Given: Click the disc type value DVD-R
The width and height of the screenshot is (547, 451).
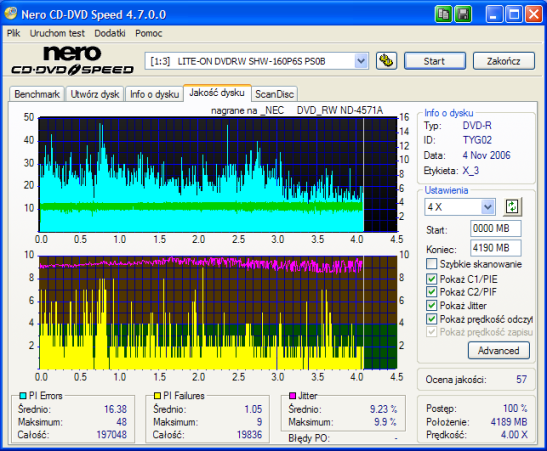Looking at the screenshot, I should 477,125.
